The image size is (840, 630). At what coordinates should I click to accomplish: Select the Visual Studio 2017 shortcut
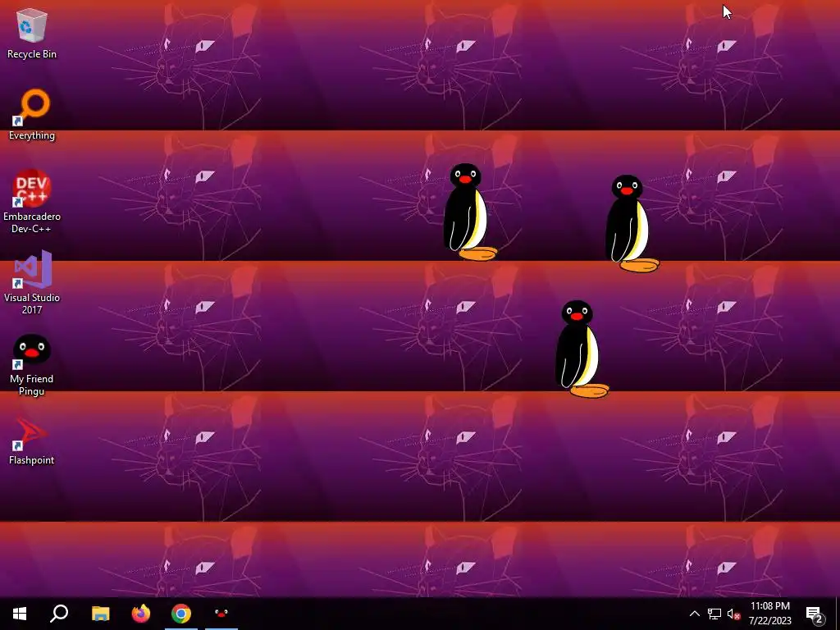click(x=32, y=283)
